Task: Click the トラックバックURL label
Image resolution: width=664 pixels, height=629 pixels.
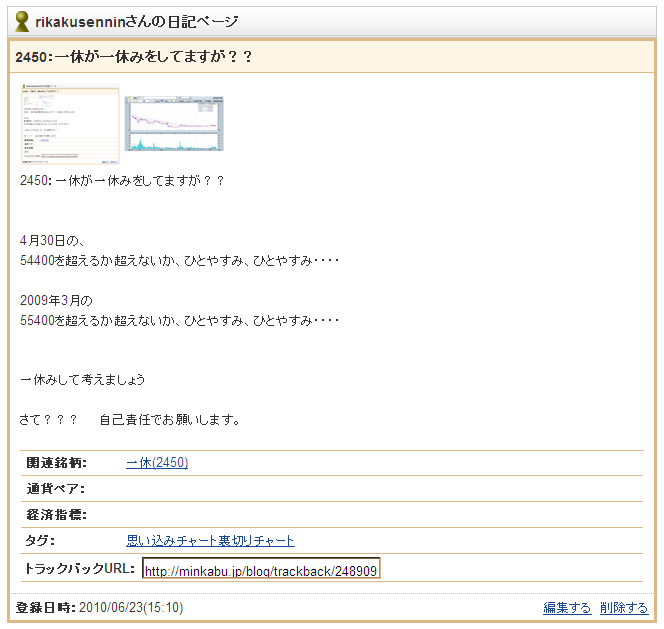Action: 78,568
